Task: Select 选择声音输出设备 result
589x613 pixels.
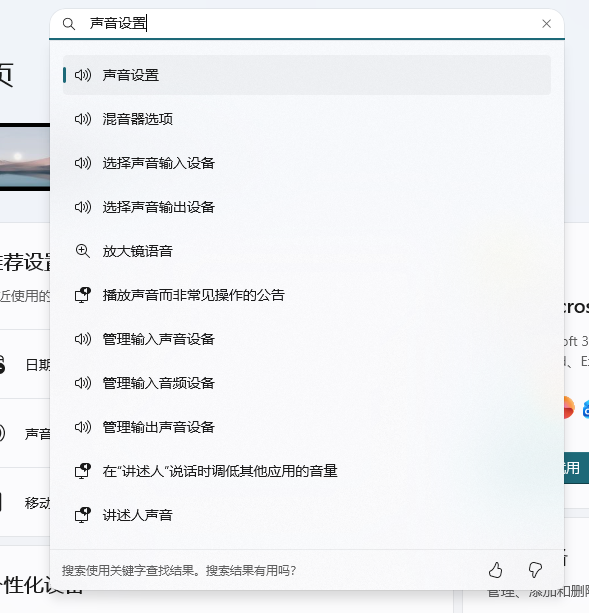Action: click(307, 207)
